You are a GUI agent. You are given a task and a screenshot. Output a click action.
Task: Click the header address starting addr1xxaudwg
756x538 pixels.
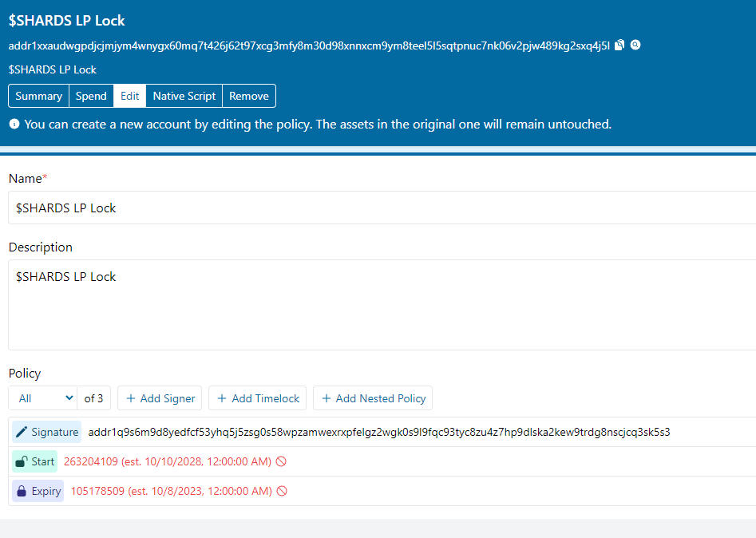[x=309, y=45]
